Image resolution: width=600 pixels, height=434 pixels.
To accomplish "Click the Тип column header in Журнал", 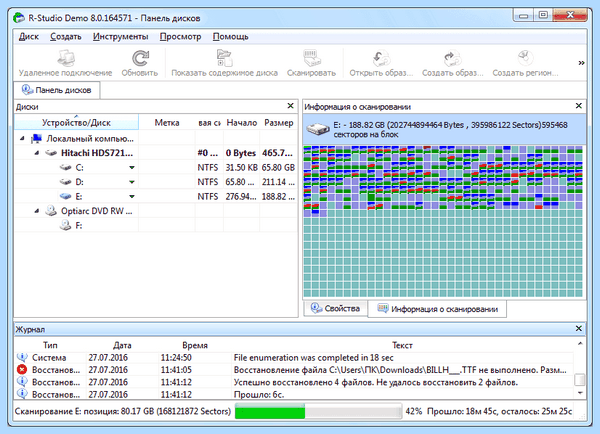I will click(50, 345).
